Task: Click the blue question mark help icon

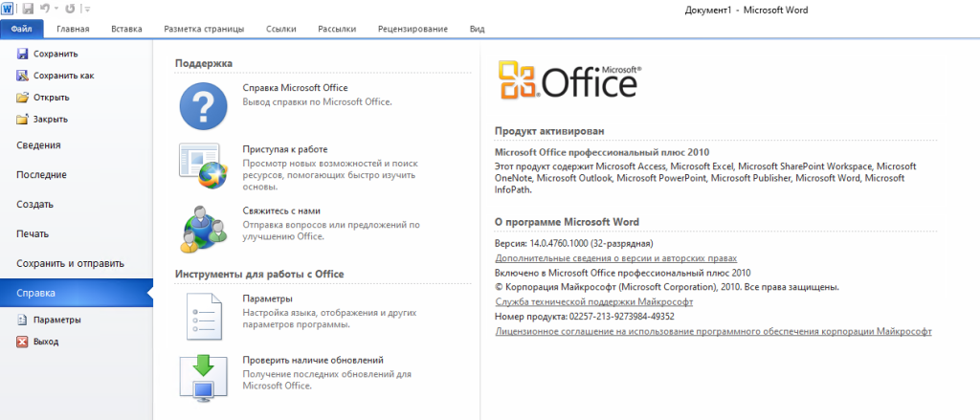Action: pyautogui.click(x=203, y=106)
